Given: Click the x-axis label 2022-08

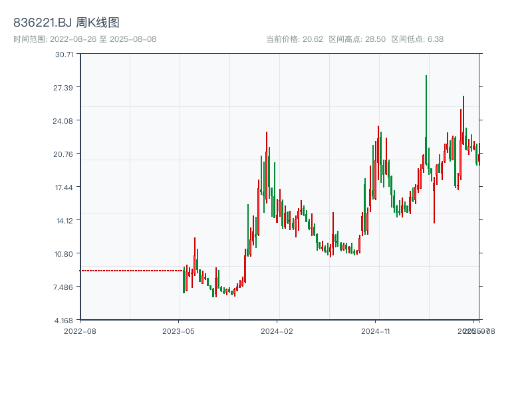Looking at the screenshot, I should pos(80,331).
